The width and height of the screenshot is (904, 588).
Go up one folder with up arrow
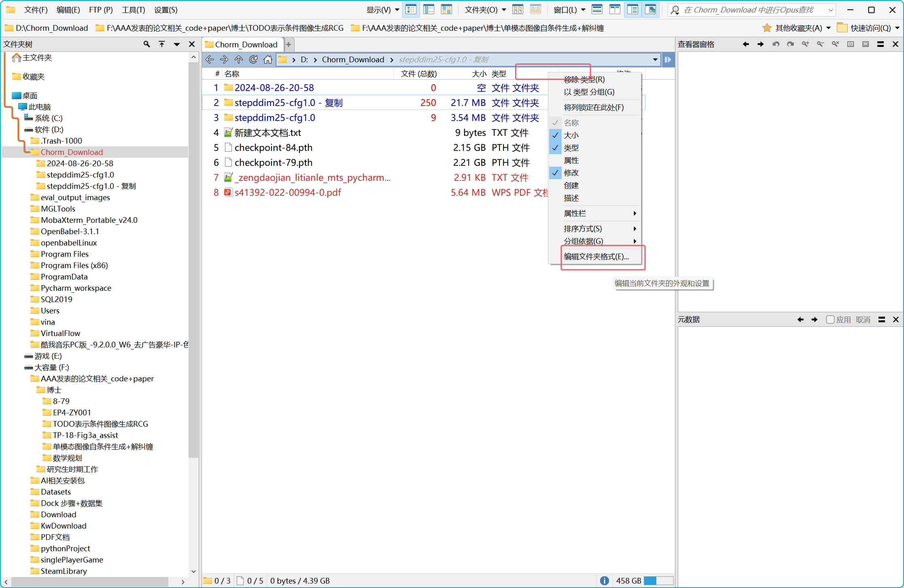point(239,60)
